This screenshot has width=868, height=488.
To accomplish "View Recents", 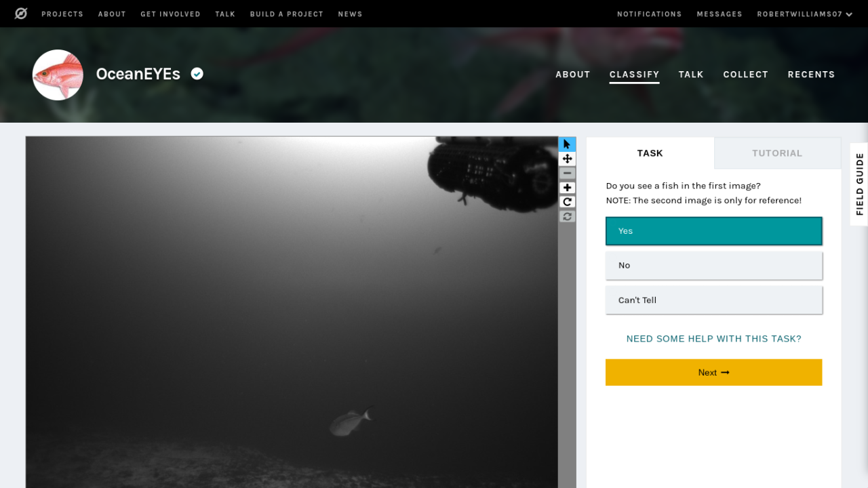I will pos(811,75).
